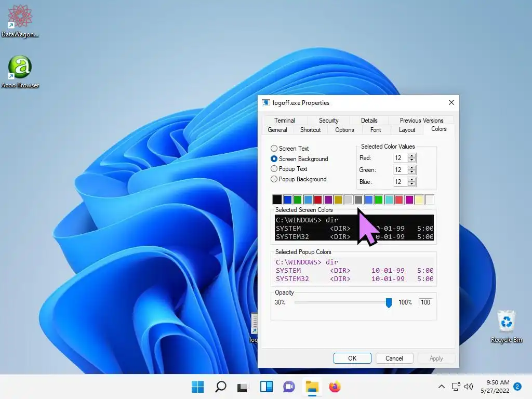Click the logoff.exe Properties title bar icon

click(x=266, y=102)
